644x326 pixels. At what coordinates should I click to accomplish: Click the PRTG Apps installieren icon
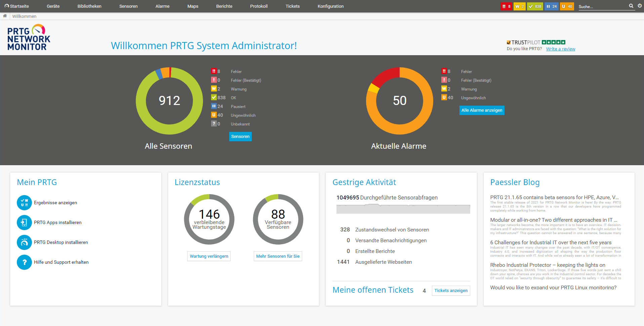(x=24, y=223)
